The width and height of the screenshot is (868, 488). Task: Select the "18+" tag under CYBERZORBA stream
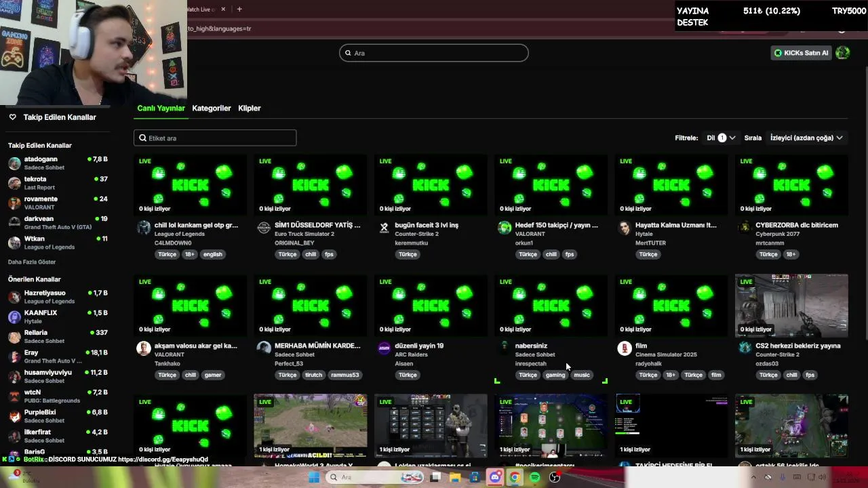point(791,254)
